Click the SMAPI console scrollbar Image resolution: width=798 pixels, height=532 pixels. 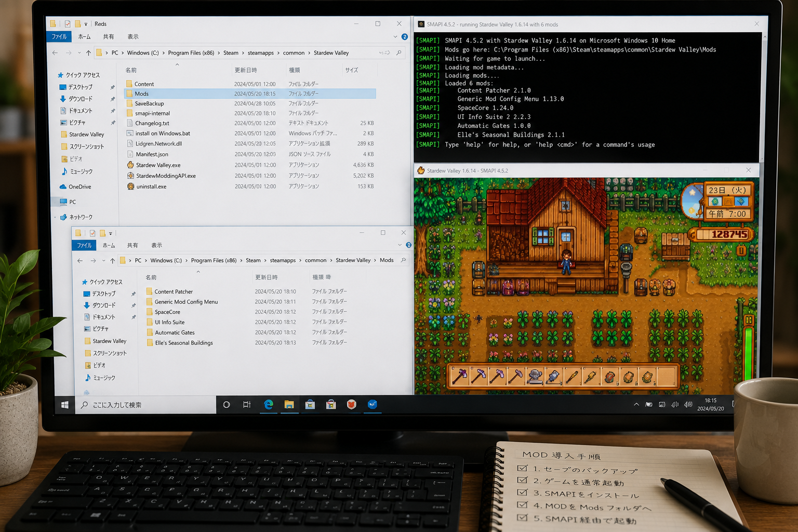pos(763,97)
